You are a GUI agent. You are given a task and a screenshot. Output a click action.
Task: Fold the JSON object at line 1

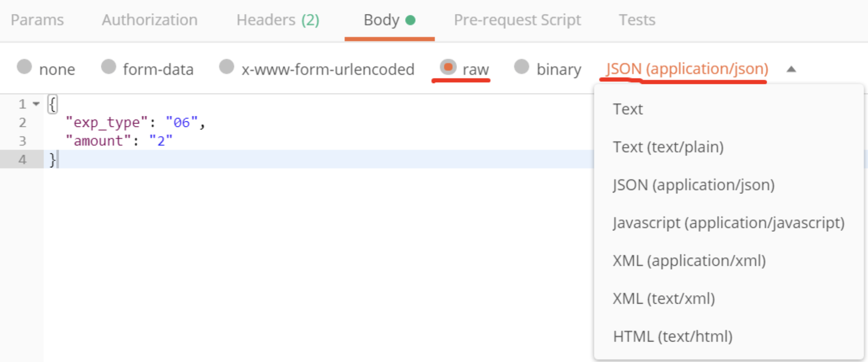point(36,104)
